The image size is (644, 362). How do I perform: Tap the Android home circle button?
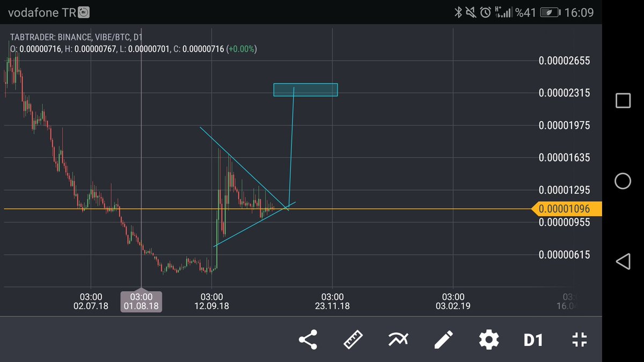click(623, 181)
